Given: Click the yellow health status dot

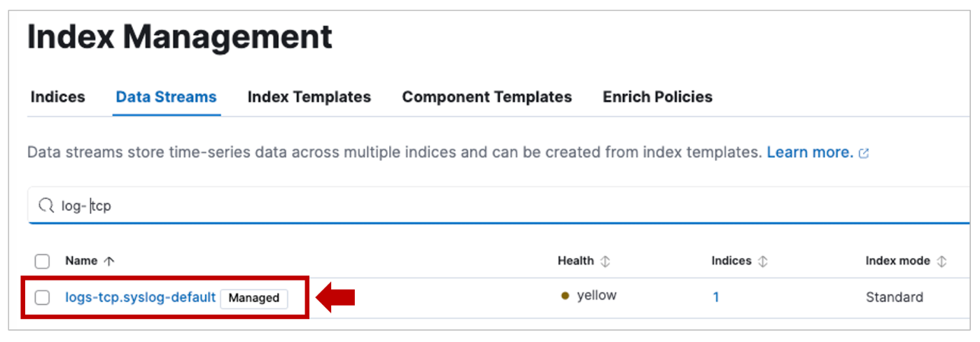Looking at the screenshot, I should tap(566, 296).
